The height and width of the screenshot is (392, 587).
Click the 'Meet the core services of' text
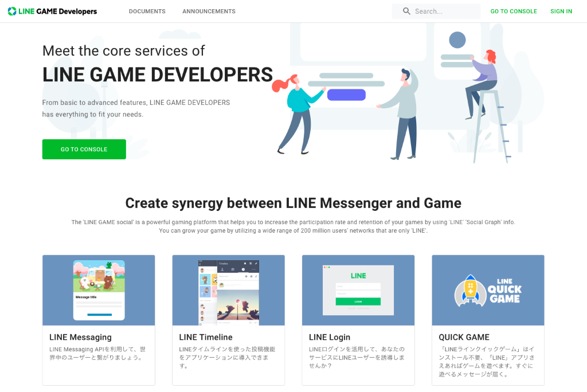coord(124,50)
